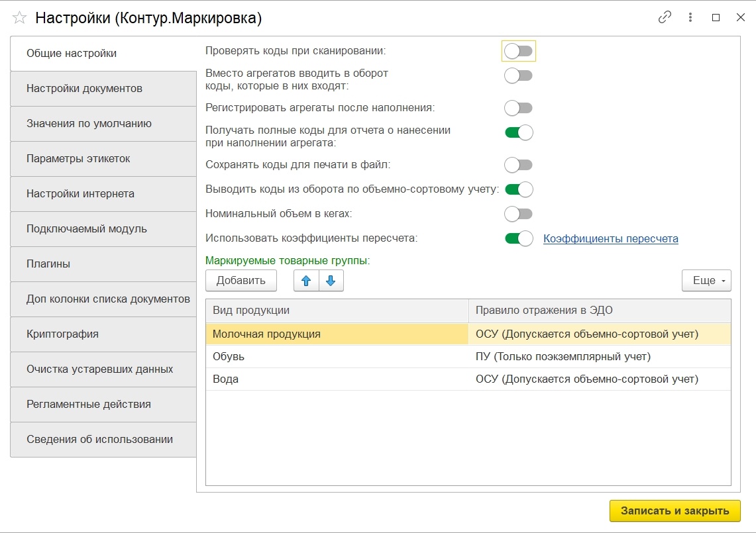The image size is (756, 533).
Task: Go to 'Криптография' tab
Action: coord(103,334)
